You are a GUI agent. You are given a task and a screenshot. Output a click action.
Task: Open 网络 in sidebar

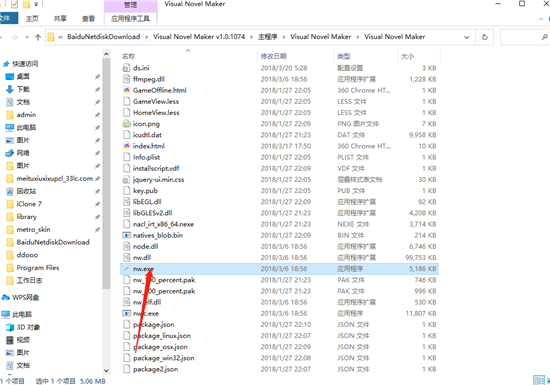[23, 153]
